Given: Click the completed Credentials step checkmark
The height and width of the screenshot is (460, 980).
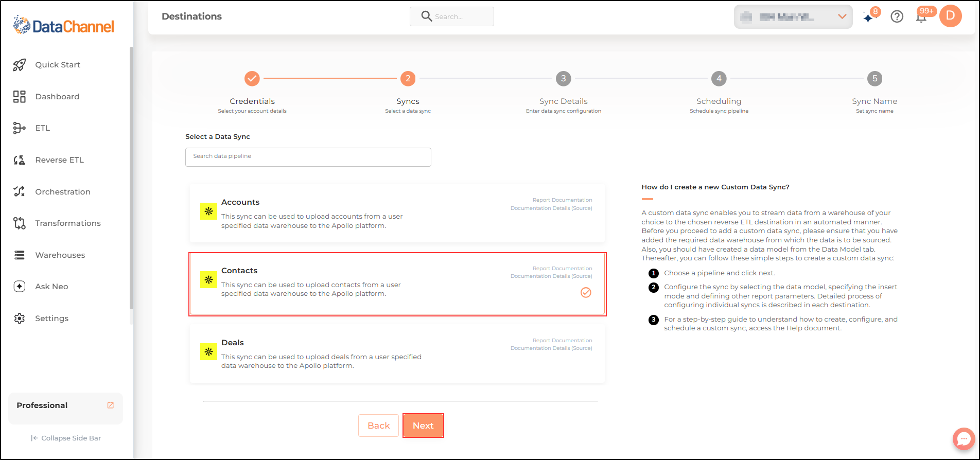Looking at the screenshot, I should (x=252, y=79).
